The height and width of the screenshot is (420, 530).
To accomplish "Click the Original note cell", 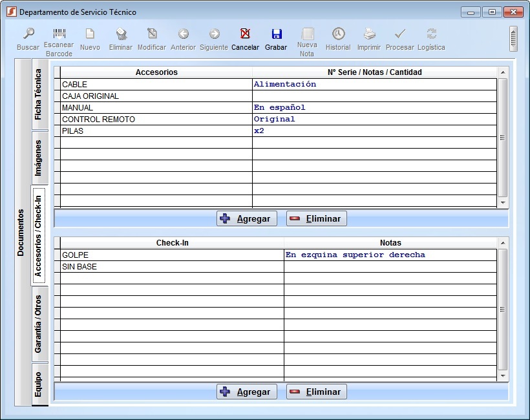I will [374, 120].
